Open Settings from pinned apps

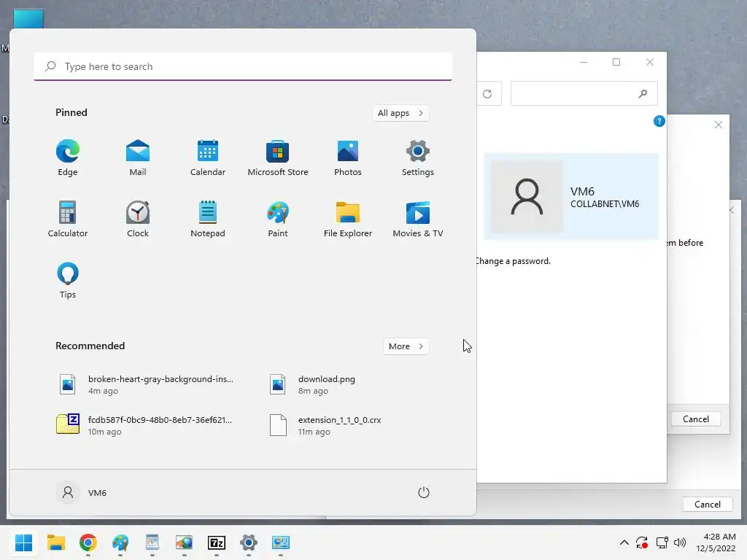(418, 158)
